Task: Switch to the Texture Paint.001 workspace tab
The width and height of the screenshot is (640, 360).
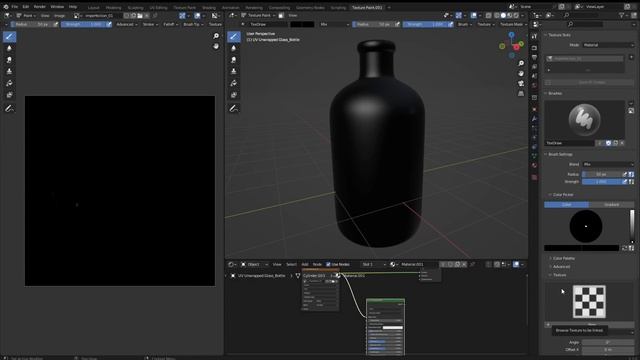Action: (367, 7)
